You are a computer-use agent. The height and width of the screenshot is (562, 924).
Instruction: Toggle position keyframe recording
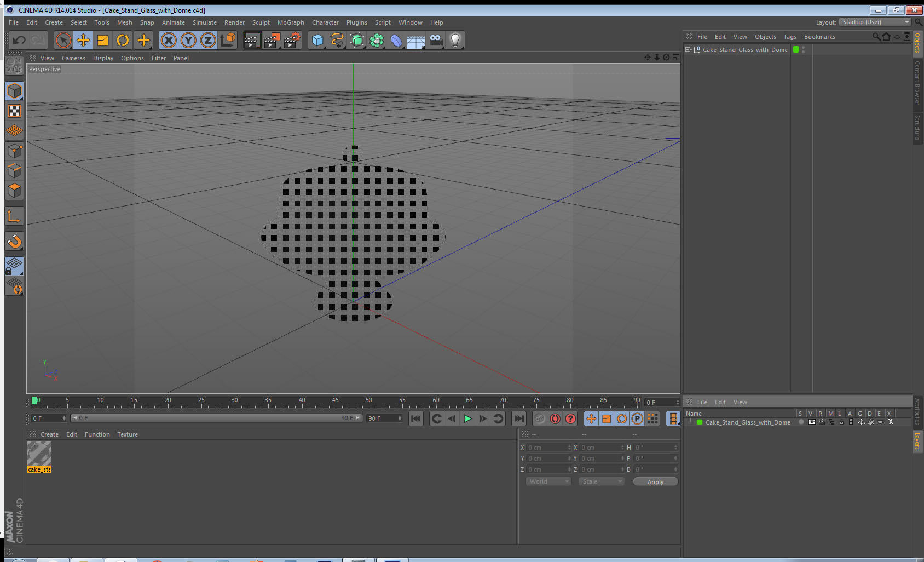point(591,418)
